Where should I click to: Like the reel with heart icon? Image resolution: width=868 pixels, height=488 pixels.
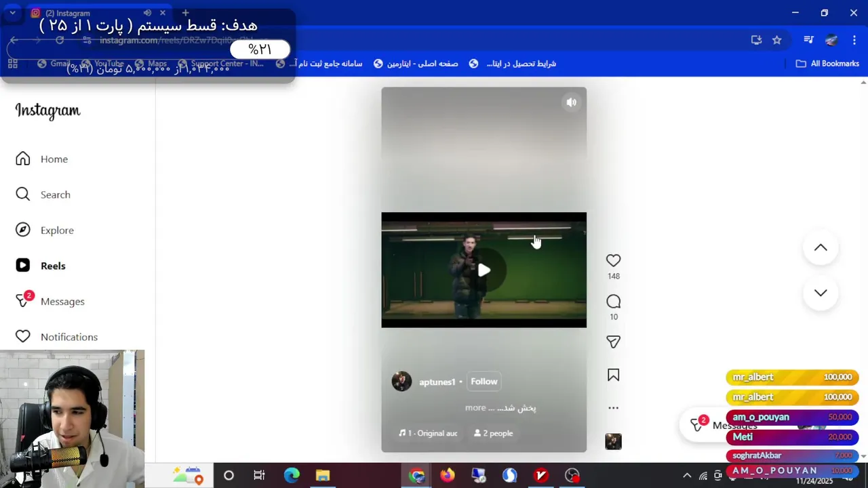click(x=613, y=260)
